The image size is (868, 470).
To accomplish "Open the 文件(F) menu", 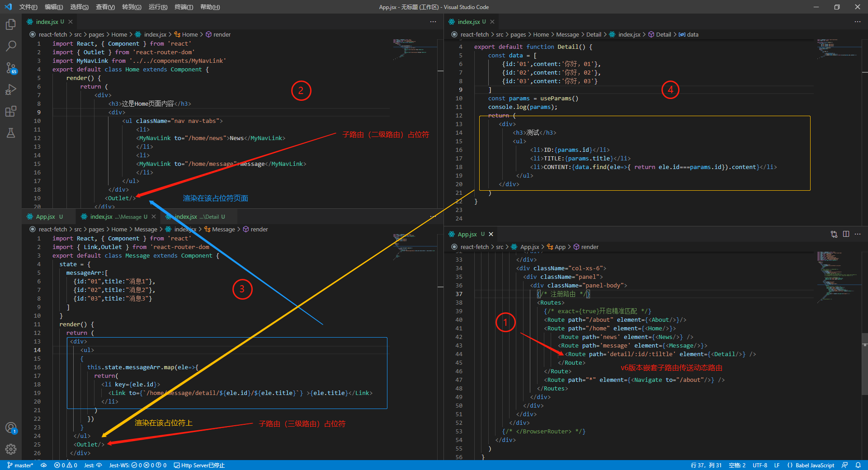I will coord(28,7).
